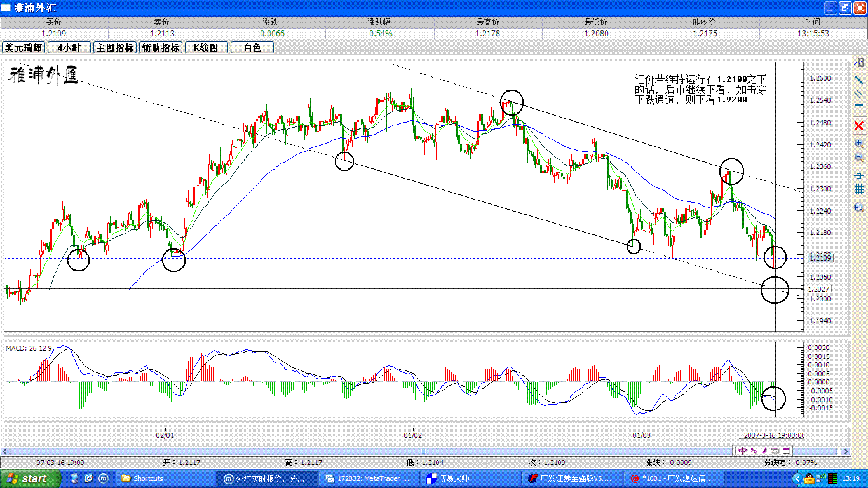Click the 涨跌幅 value -0.54%
The image size is (868, 488).
[379, 33]
